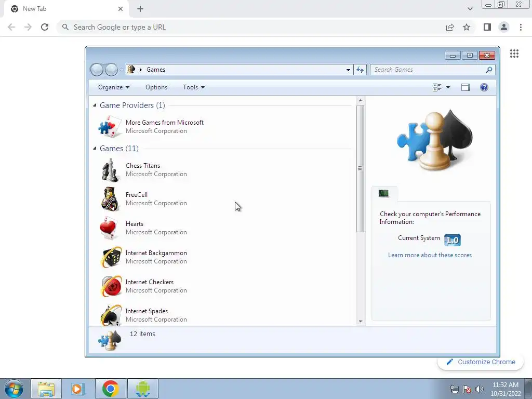Open Action Center flag tray icon
Screen dimensions: 532x399
pyautogui.click(x=467, y=389)
